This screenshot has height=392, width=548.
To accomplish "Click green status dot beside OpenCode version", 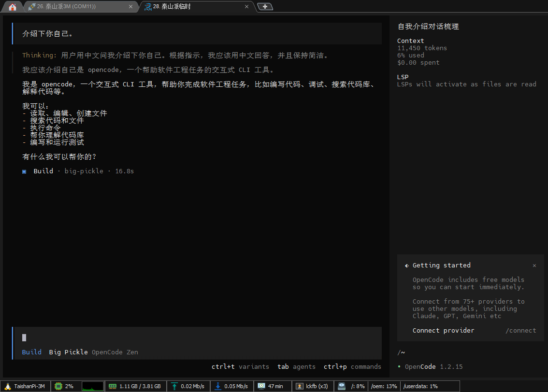I will pyautogui.click(x=399, y=366).
